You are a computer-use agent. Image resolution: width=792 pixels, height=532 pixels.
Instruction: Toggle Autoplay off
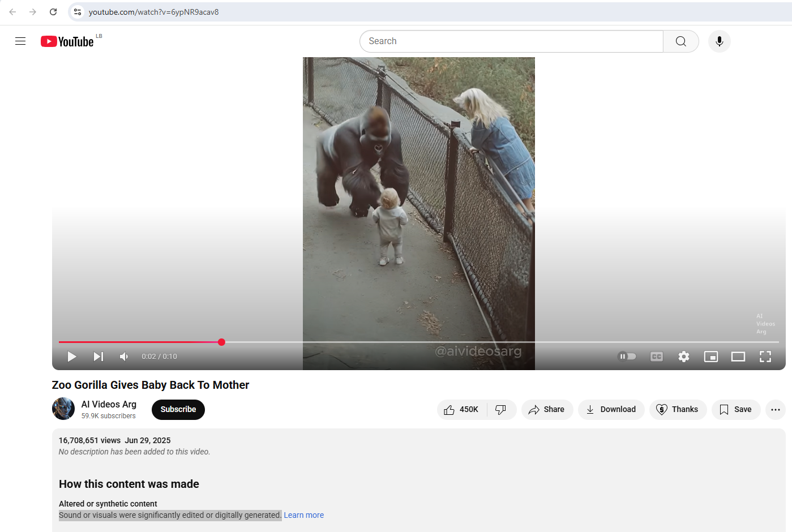click(x=627, y=356)
